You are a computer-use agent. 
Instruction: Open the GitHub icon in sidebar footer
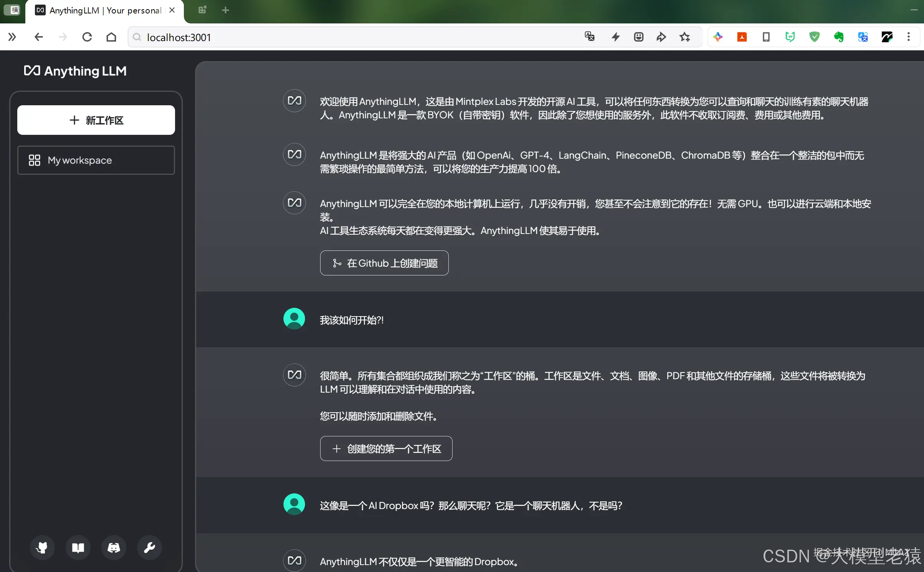(42, 547)
